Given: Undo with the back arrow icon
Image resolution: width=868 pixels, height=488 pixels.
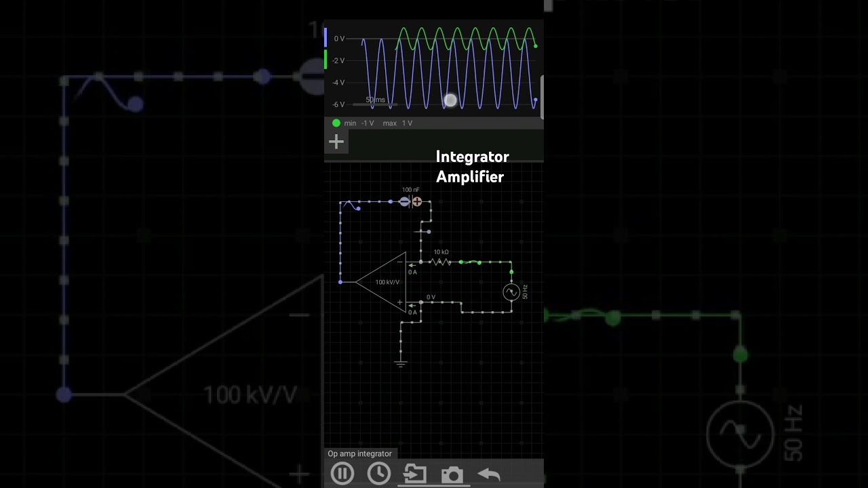Looking at the screenshot, I should [488, 474].
